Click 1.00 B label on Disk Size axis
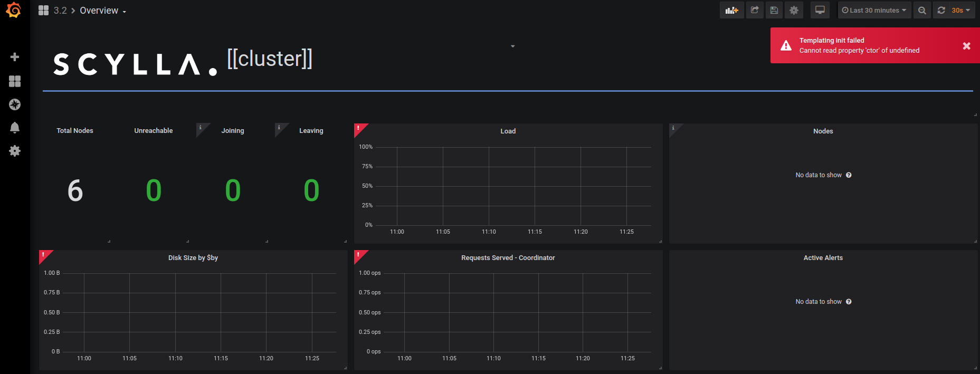 [x=52, y=273]
